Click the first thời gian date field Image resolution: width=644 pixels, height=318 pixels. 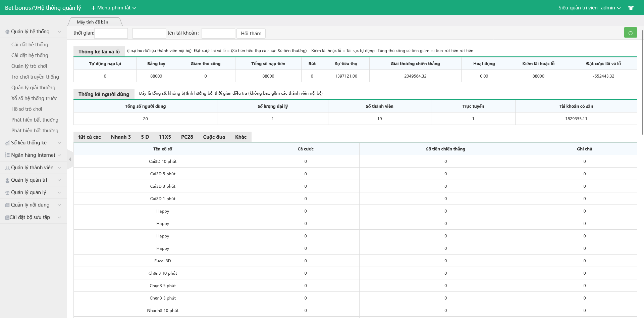tap(111, 33)
